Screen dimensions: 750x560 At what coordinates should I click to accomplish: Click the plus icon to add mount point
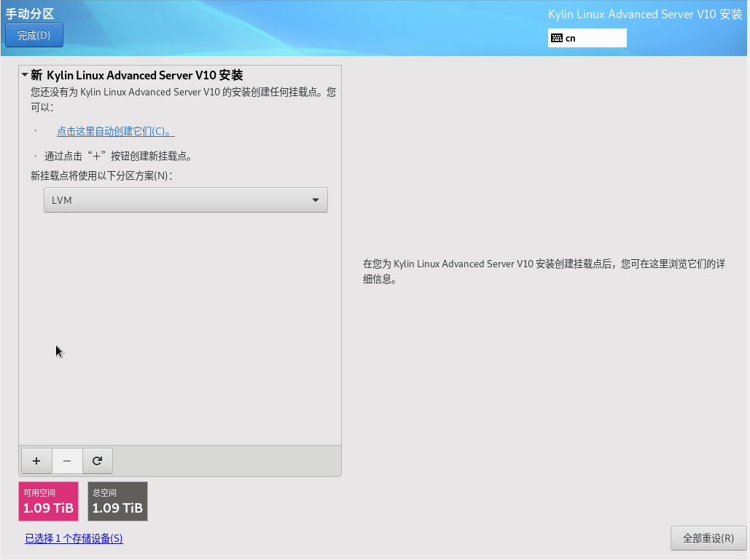36,461
